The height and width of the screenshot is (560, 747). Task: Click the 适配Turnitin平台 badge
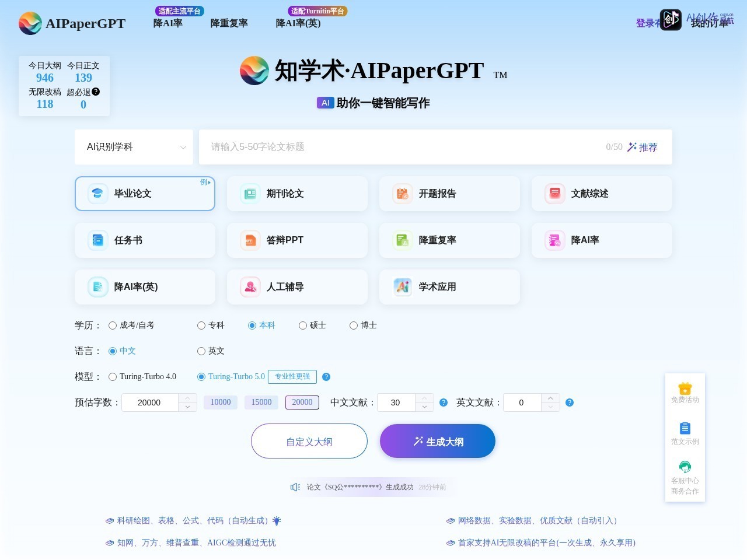point(317,11)
